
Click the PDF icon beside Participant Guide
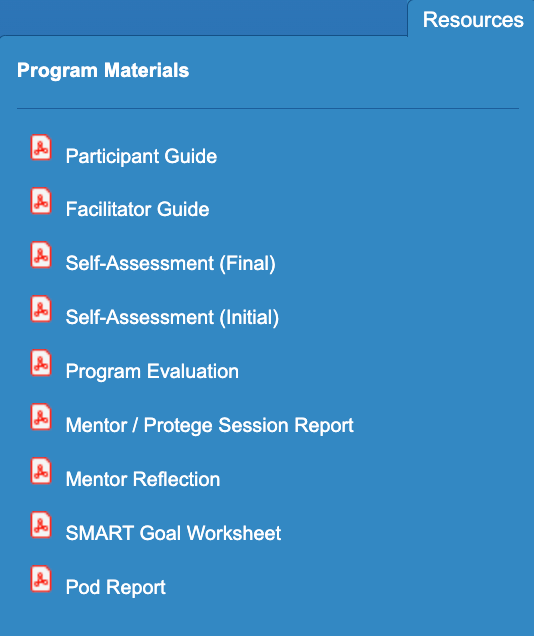pos(41,147)
